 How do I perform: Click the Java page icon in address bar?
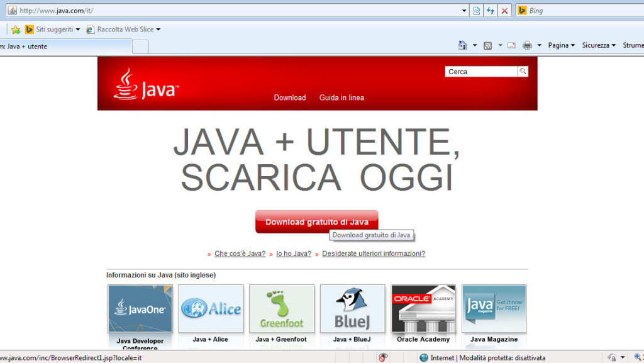click(x=13, y=10)
